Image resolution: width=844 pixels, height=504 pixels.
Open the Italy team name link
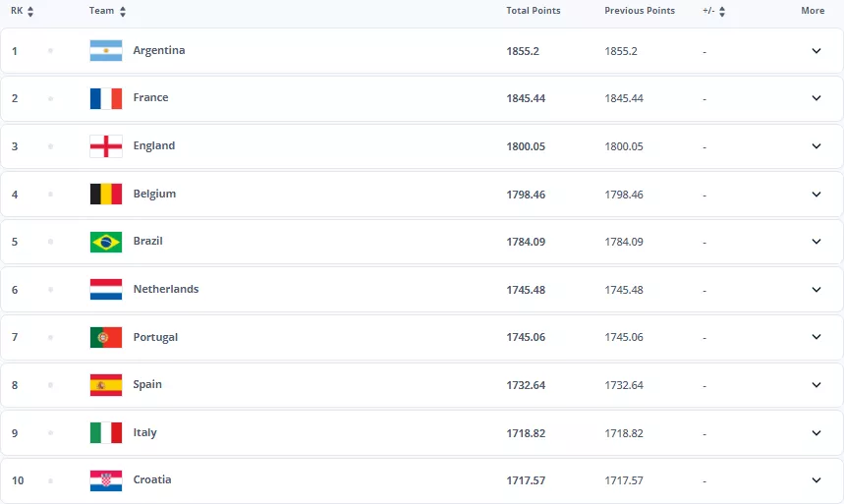pyautogui.click(x=144, y=432)
